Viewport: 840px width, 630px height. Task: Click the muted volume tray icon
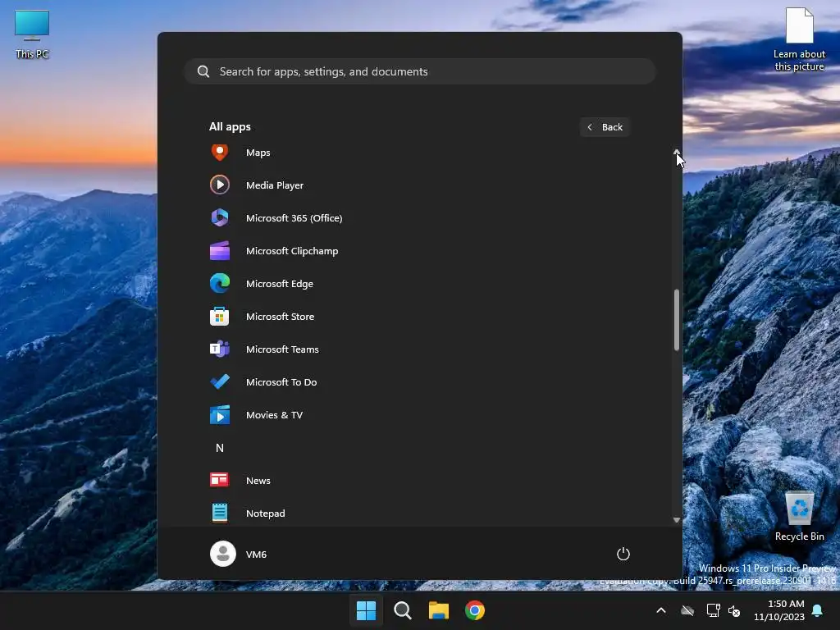(x=734, y=610)
